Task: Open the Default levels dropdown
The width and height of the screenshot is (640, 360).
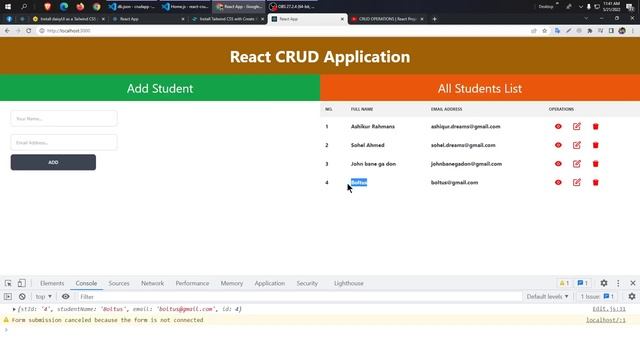Action: coord(547,297)
